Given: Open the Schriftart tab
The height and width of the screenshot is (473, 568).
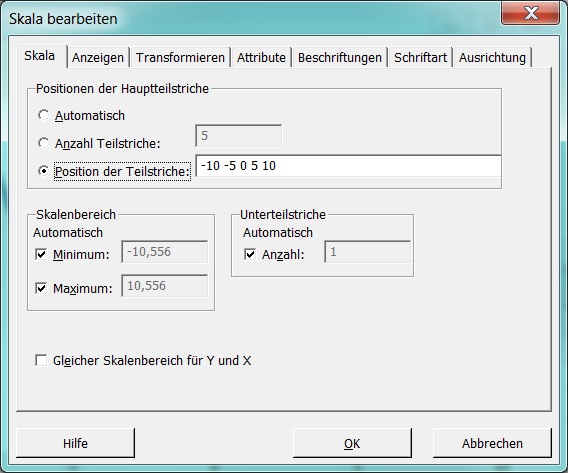Looking at the screenshot, I should pos(420,58).
